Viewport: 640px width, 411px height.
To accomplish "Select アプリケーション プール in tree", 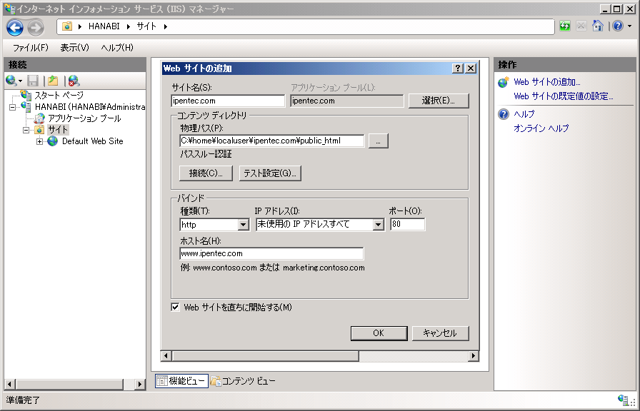I will (84, 118).
